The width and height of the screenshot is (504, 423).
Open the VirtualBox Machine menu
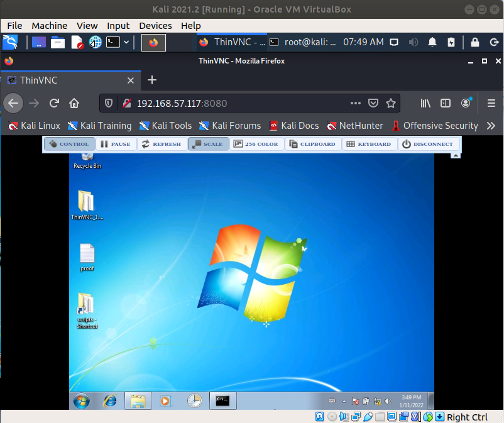click(x=50, y=26)
